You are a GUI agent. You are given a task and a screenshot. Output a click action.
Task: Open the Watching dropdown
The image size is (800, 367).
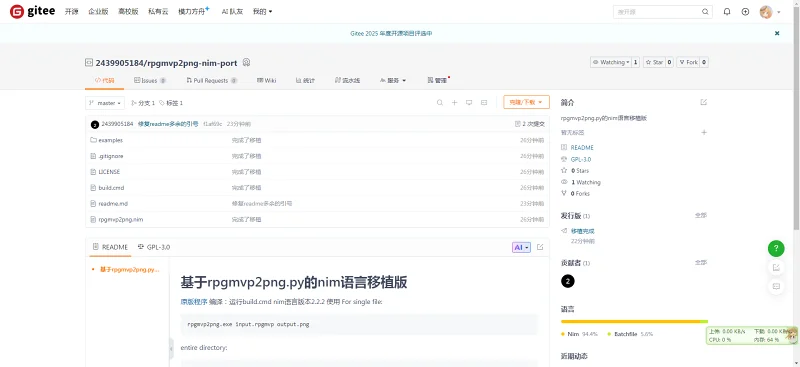(611, 62)
